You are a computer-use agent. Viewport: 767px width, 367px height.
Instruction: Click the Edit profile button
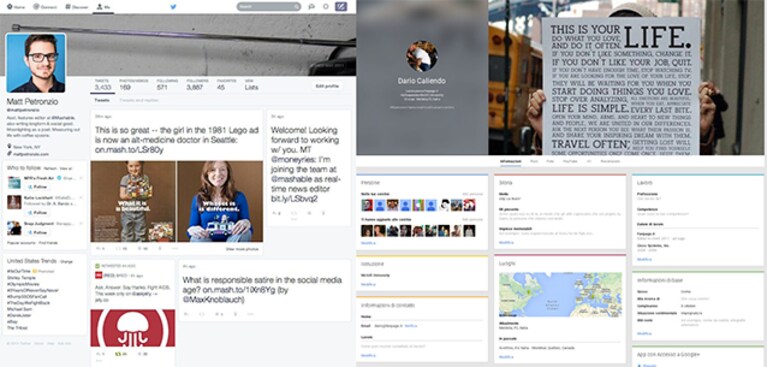327,86
